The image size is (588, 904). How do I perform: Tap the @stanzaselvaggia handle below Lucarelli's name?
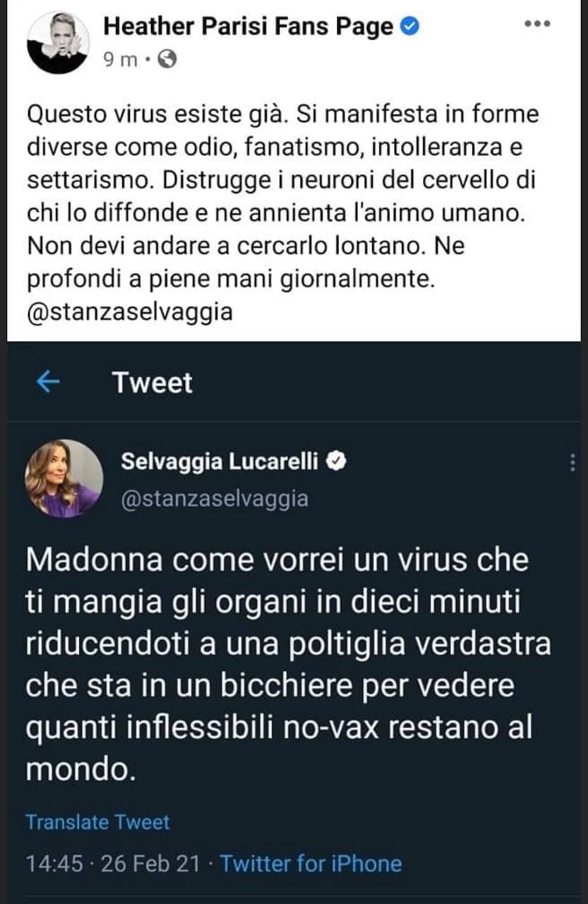tap(215, 499)
